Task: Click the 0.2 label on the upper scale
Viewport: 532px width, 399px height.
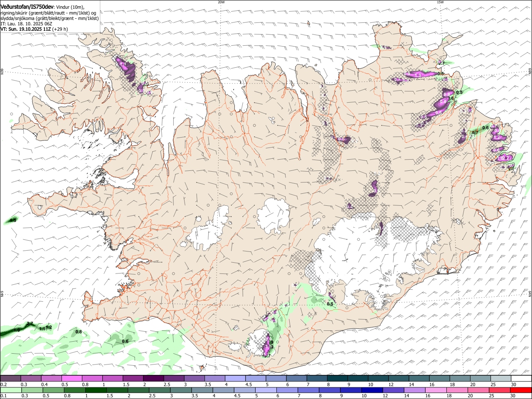Action: click(3, 384)
